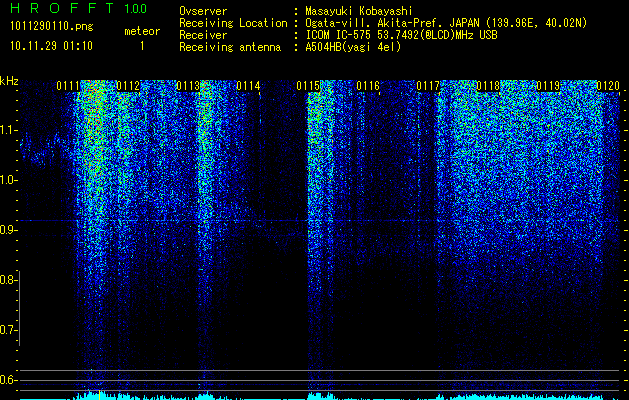Click the 0111 time marker
This screenshot has height=400, width=629.
point(68,86)
